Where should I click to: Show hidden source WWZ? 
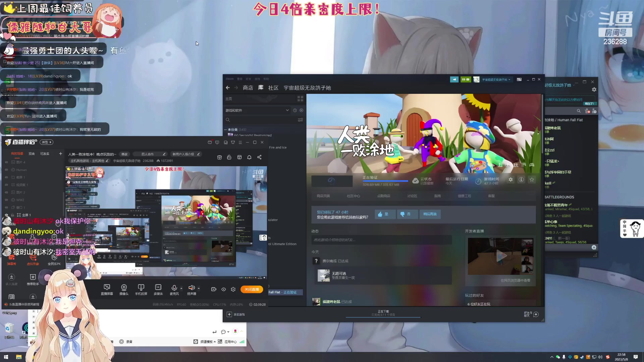coord(6,200)
